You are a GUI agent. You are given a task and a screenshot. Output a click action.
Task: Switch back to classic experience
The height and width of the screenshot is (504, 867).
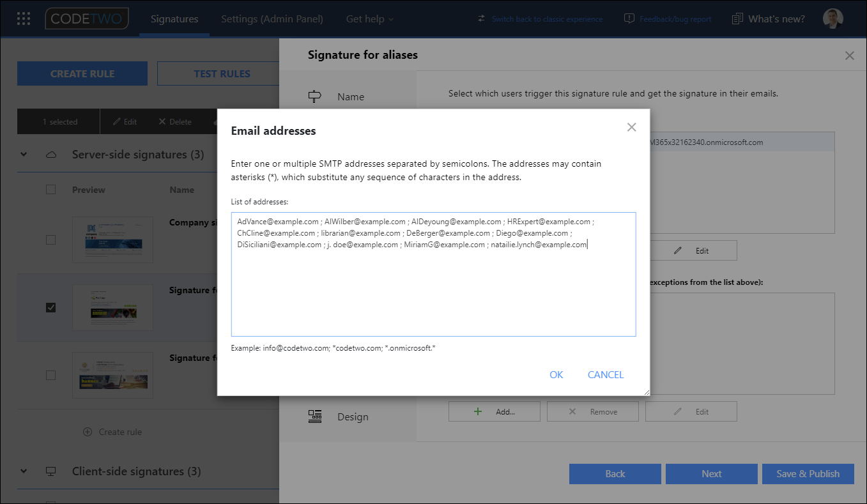coord(540,19)
